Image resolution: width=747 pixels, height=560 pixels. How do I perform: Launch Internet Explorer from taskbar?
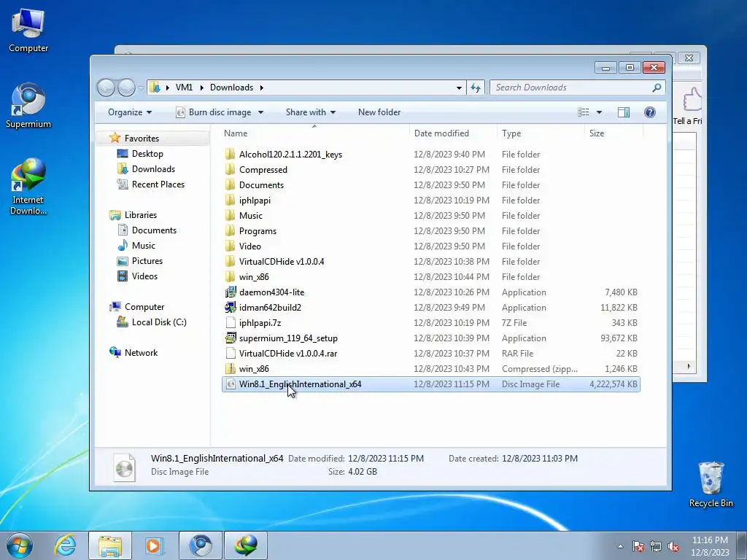tap(65, 545)
